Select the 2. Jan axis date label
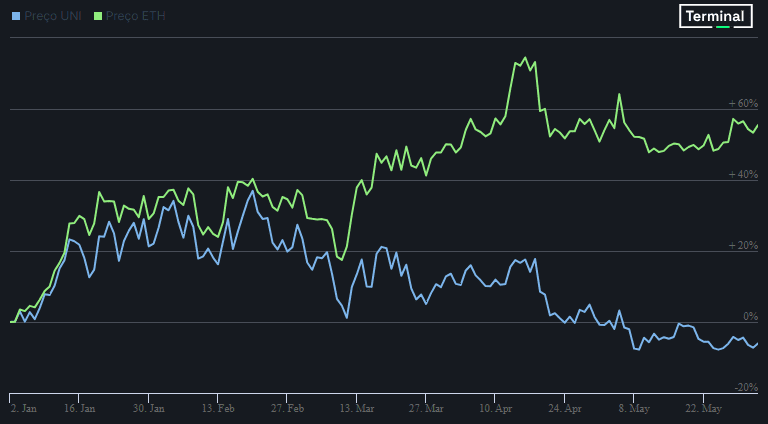Viewport: 768px width, 424px height. point(24,408)
